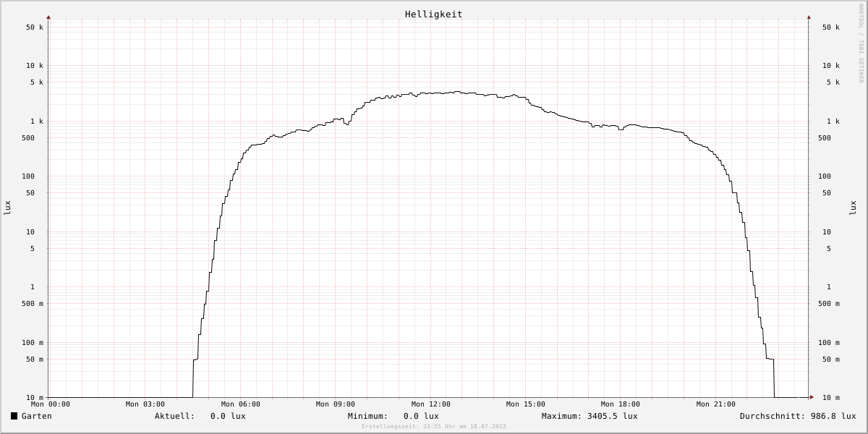Click the Durchschnitt: 986.8 lux value
868x434 pixels.
point(798,416)
